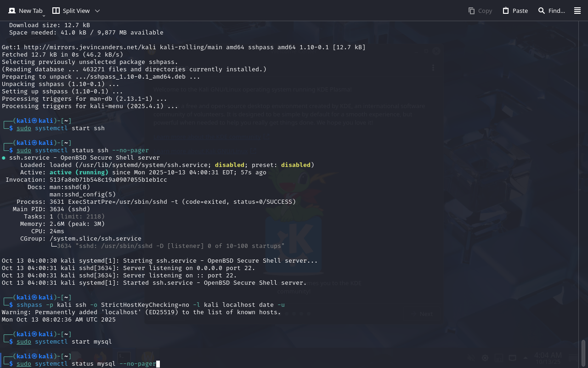The height and width of the screenshot is (368, 588).
Task: Click the man:sshd_config(5) docs entry
Action: click(83, 195)
